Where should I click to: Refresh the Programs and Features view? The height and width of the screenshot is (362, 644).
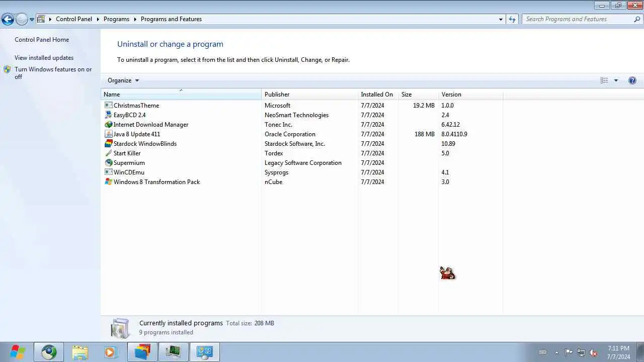tap(512, 19)
